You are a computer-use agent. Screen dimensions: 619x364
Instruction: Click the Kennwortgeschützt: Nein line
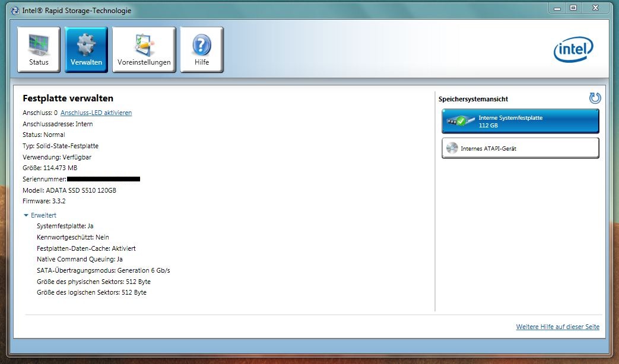72,237
